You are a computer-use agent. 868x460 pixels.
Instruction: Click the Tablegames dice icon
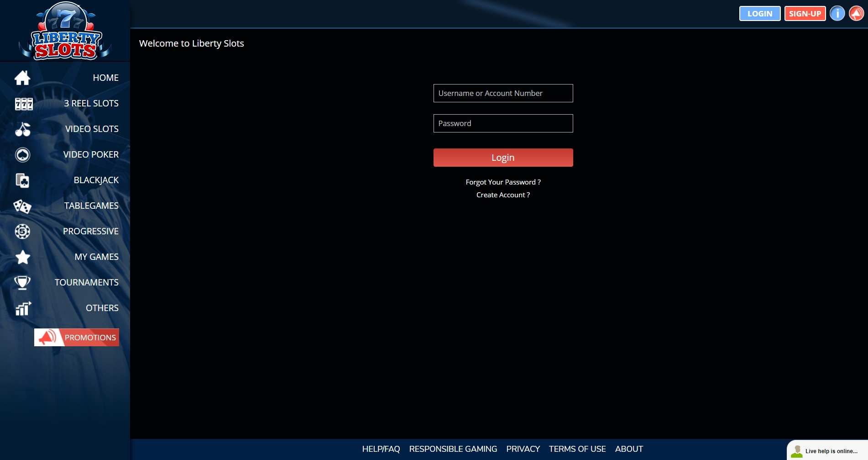click(22, 206)
